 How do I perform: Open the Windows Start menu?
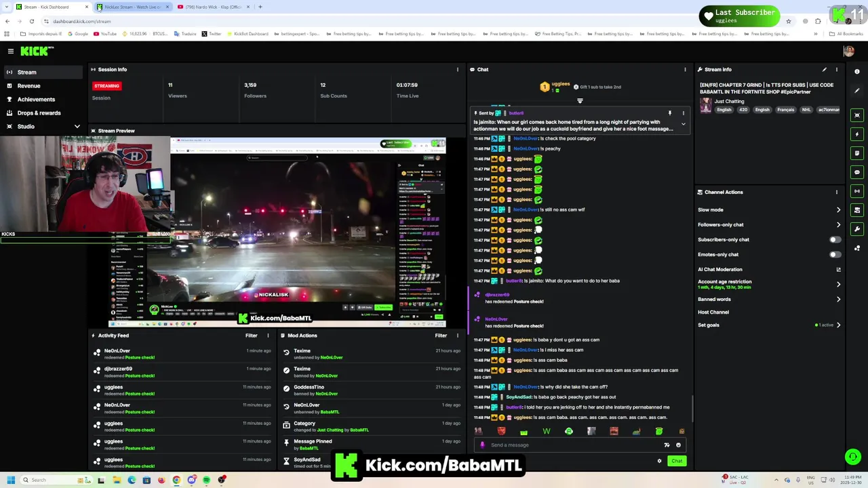coord(10,481)
